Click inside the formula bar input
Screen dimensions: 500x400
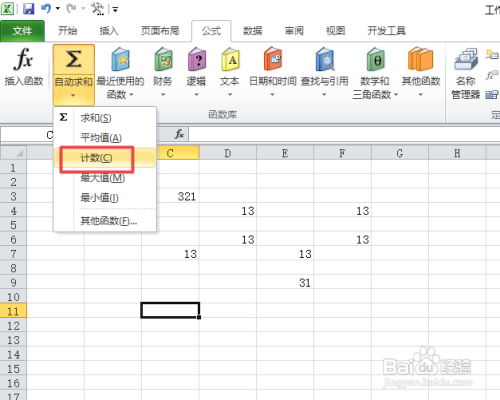(344, 134)
